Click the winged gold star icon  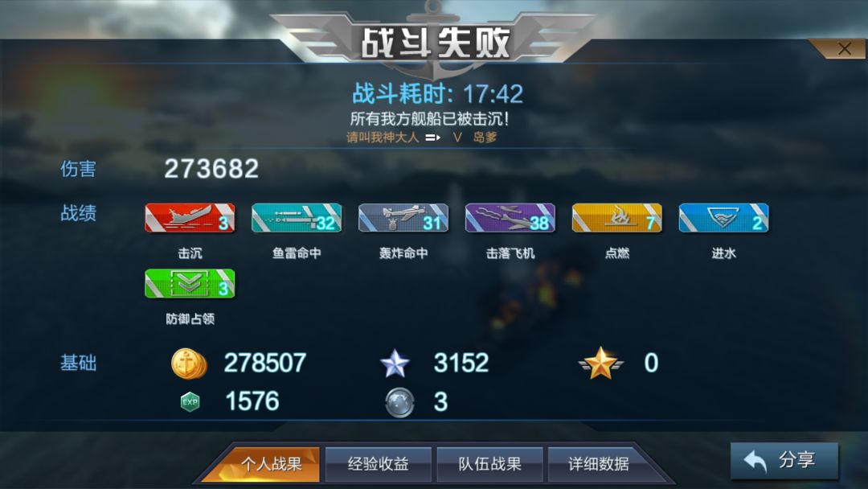tap(601, 364)
